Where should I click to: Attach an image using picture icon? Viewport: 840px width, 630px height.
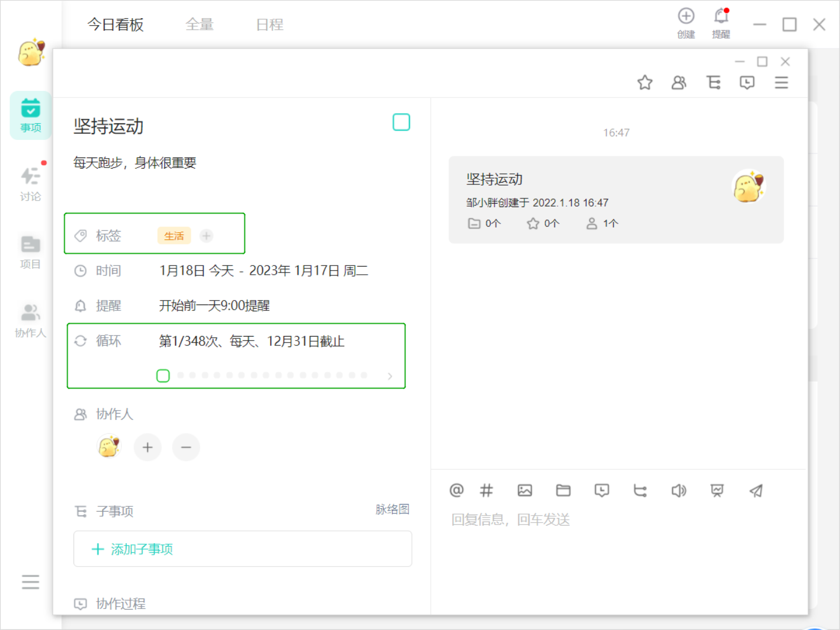524,491
